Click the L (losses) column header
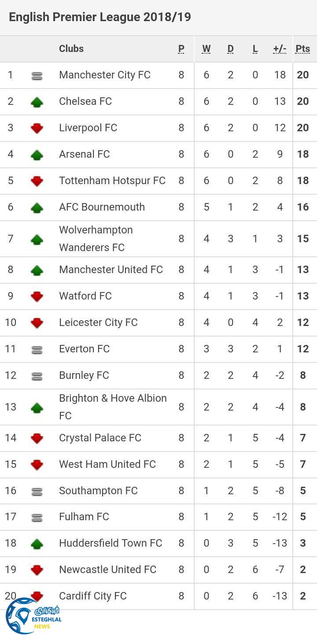317x644 pixels. point(255,49)
